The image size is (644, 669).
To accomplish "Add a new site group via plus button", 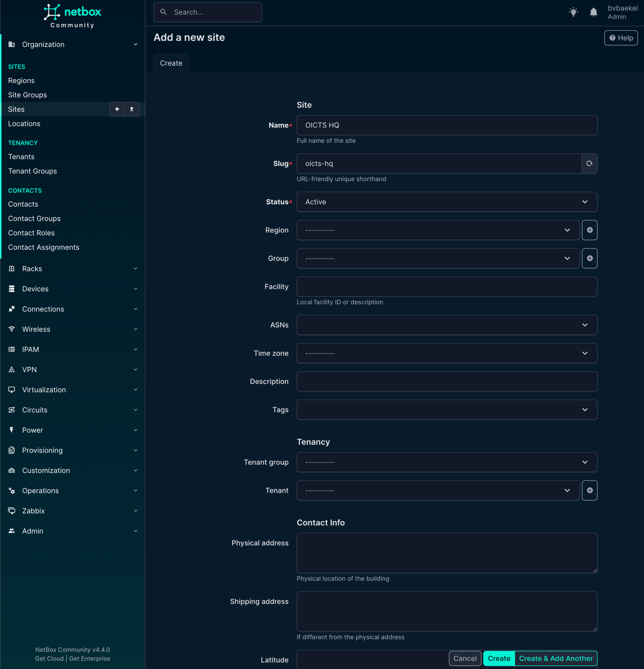I will pyautogui.click(x=589, y=258).
